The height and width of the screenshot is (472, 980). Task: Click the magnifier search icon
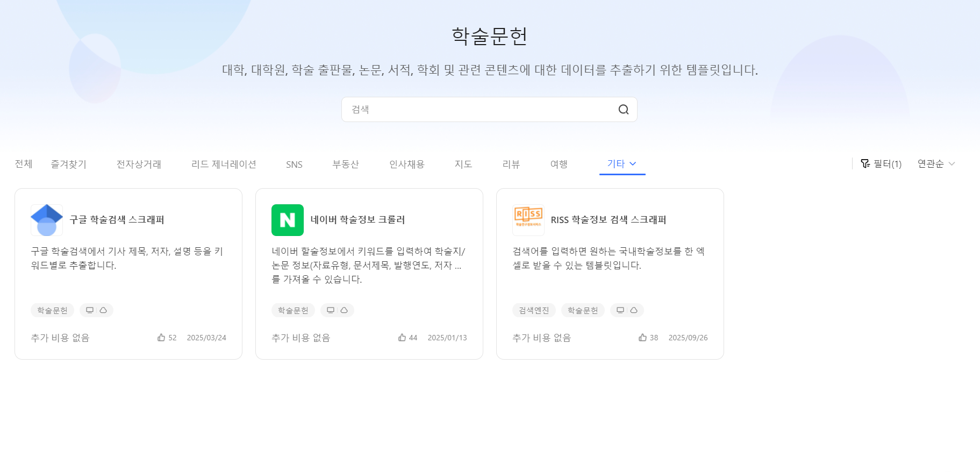pyautogui.click(x=623, y=110)
